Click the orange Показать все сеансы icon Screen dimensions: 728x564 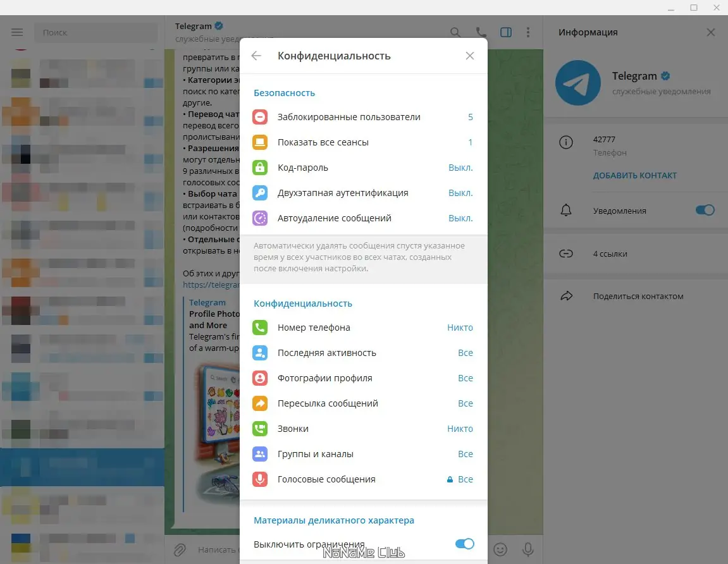(x=260, y=142)
